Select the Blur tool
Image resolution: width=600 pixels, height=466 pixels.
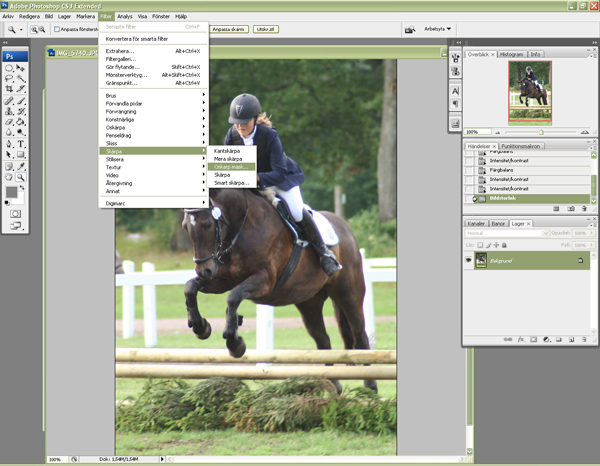[9, 132]
